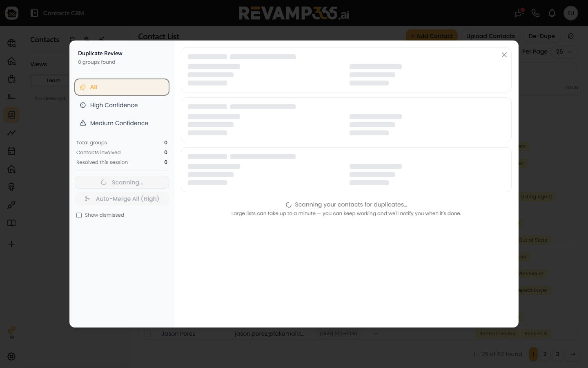Screen dimensions: 588x368
Task: Click the 'Total groups' stat row
Action: (122, 143)
